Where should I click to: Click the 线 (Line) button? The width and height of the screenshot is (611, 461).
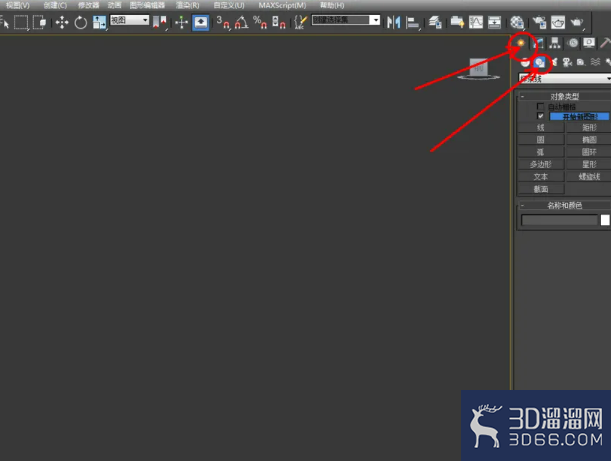click(x=540, y=127)
